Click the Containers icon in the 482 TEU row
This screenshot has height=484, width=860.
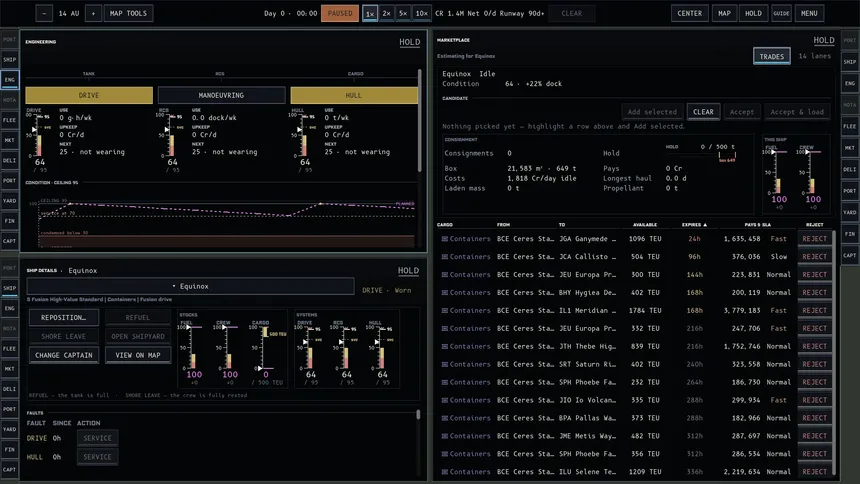tap(445, 436)
